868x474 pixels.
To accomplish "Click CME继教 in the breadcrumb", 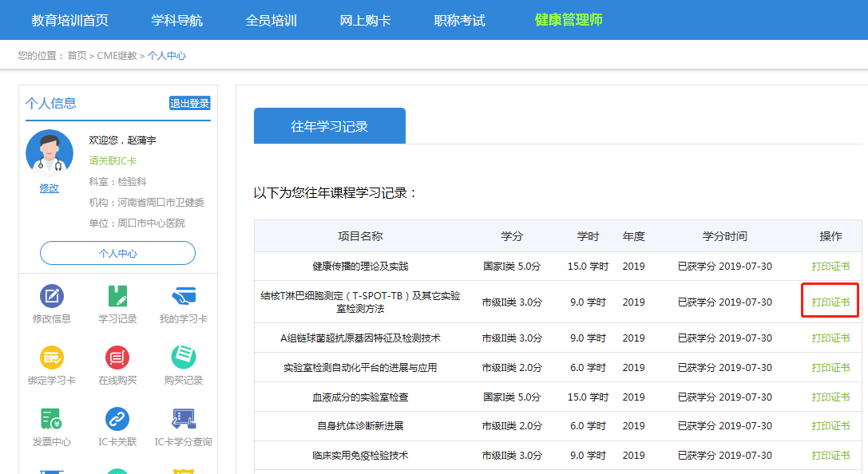I will click(117, 55).
